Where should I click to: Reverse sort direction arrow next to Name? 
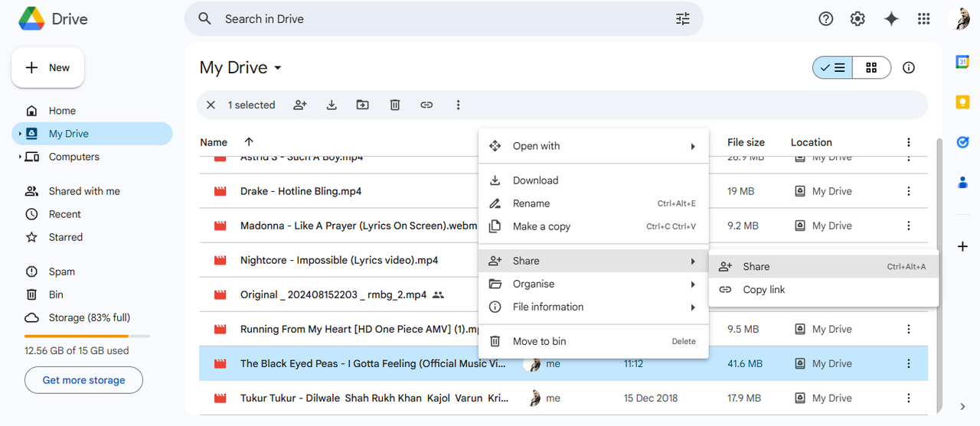248,142
